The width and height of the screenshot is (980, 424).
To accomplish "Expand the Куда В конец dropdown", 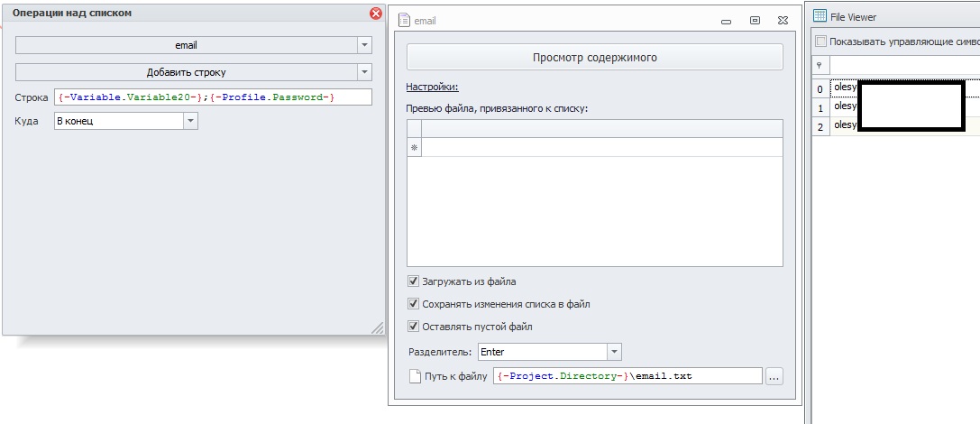I will (x=190, y=121).
